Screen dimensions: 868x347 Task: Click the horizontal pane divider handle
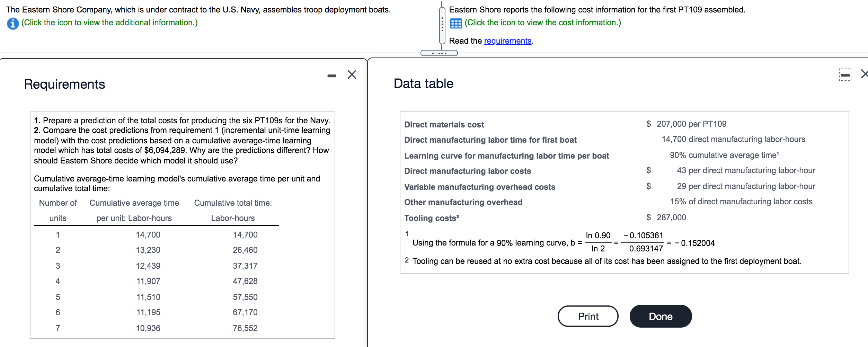[x=439, y=53]
